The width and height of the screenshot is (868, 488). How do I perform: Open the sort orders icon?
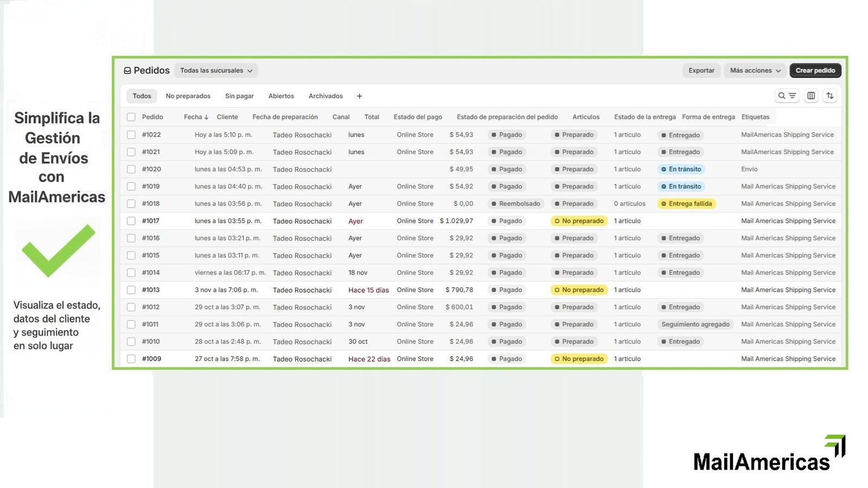pos(830,96)
